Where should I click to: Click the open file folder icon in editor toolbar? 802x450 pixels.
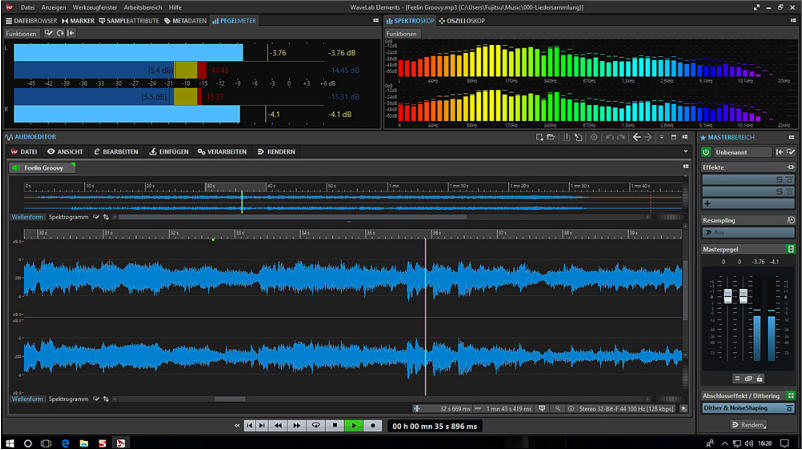tap(551, 137)
